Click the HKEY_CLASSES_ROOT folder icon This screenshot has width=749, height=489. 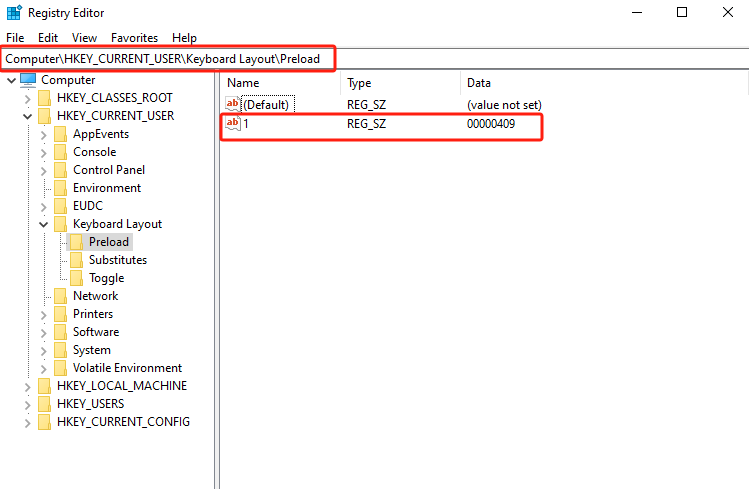pyautogui.click(x=44, y=98)
